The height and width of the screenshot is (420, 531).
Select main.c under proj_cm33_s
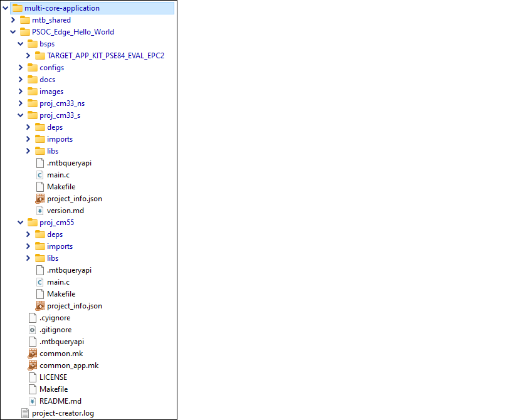click(x=58, y=175)
